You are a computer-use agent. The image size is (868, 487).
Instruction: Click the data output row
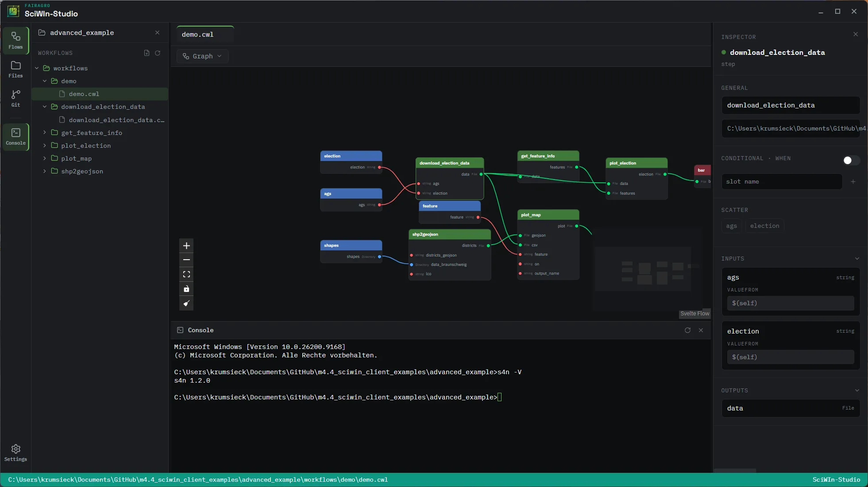[x=791, y=408]
